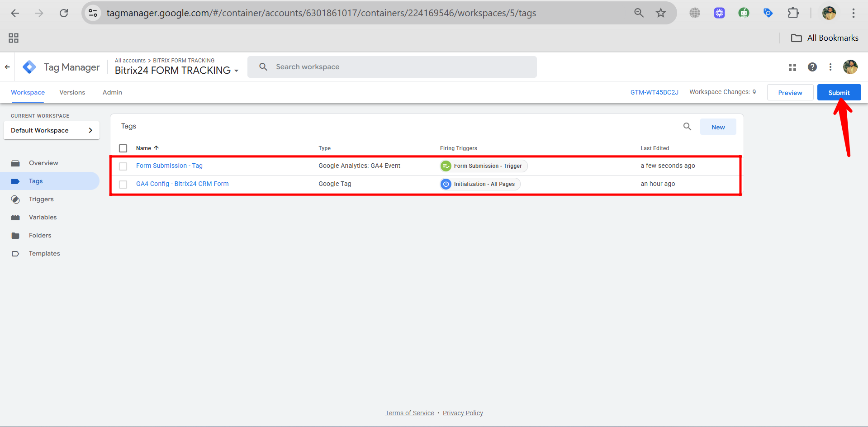The width and height of the screenshot is (868, 427).
Task: Click the Tag Manager back arrow
Action: [7, 67]
